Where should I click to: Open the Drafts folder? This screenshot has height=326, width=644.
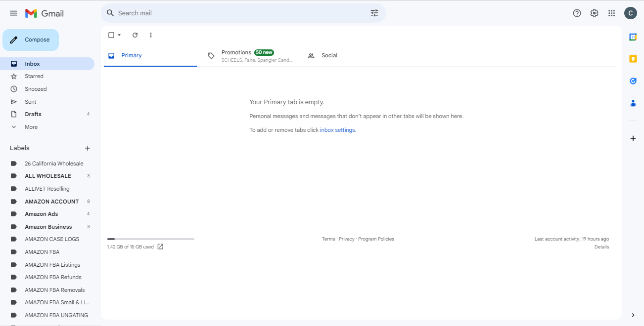pos(47,114)
